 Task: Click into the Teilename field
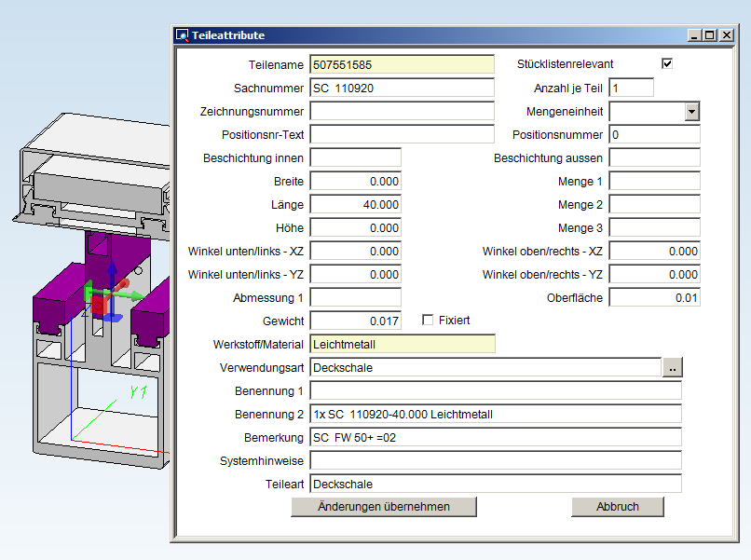click(402, 64)
